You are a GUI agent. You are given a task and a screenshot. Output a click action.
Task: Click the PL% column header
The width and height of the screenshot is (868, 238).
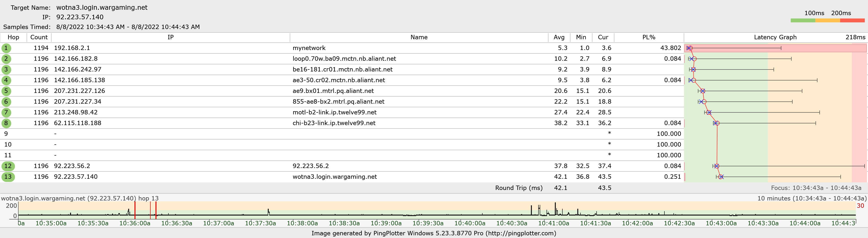click(649, 37)
